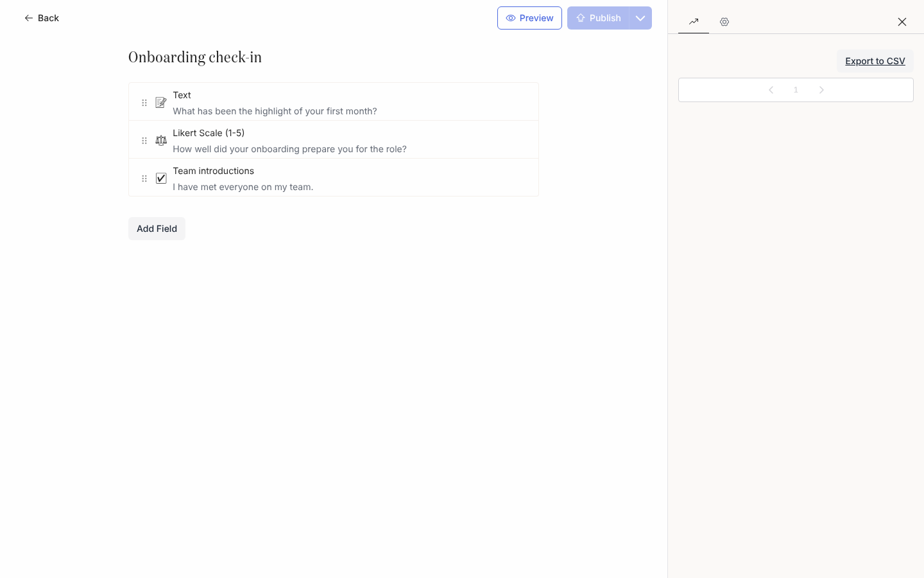Viewport: 924px width, 578px height.
Task: Click Export to CSV button
Action: 875,61
